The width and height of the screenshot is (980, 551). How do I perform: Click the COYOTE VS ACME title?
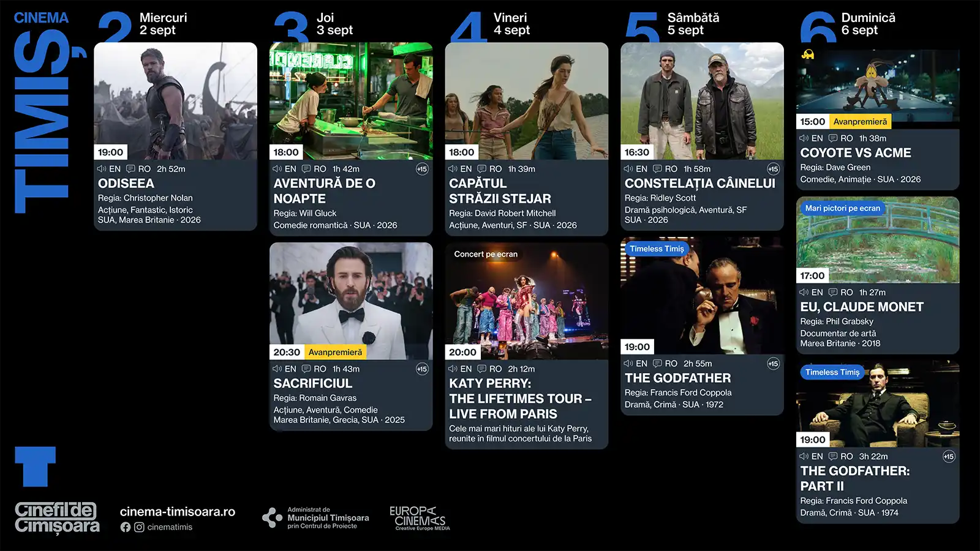(856, 153)
